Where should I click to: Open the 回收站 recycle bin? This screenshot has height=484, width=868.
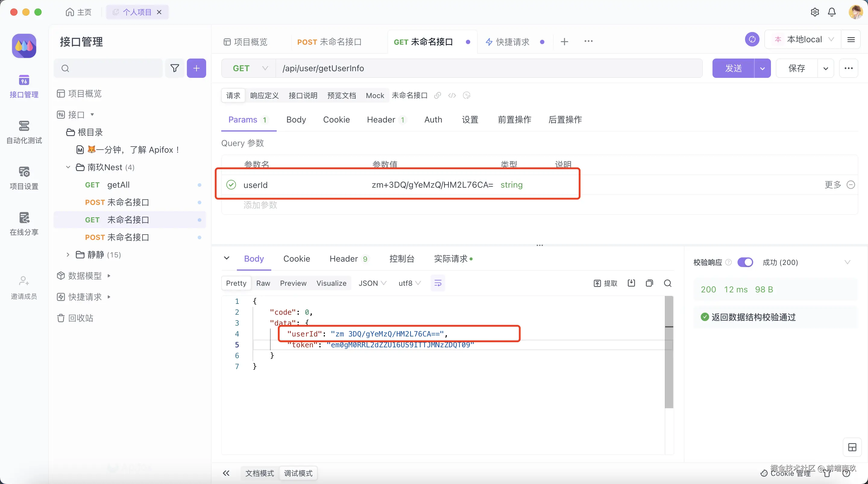click(81, 318)
